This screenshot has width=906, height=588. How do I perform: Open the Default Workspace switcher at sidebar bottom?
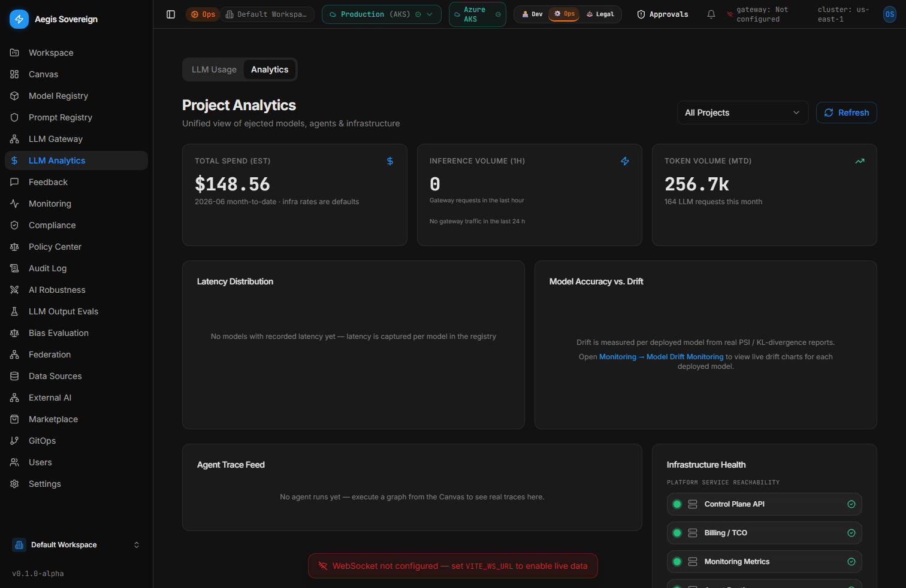tap(76, 545)
